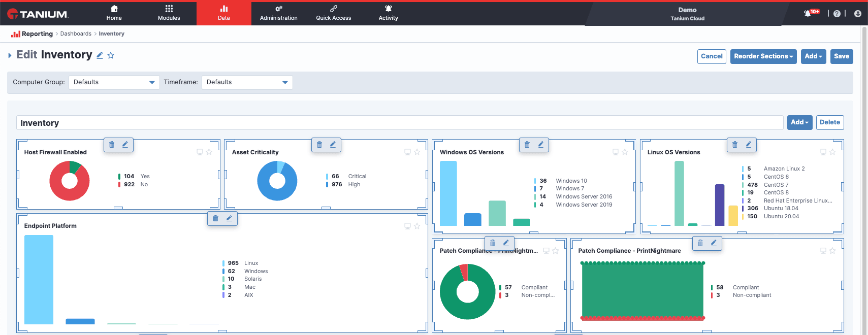868x335 pixels.
Task: Delete the Inventory section
Action: [830, 122]
